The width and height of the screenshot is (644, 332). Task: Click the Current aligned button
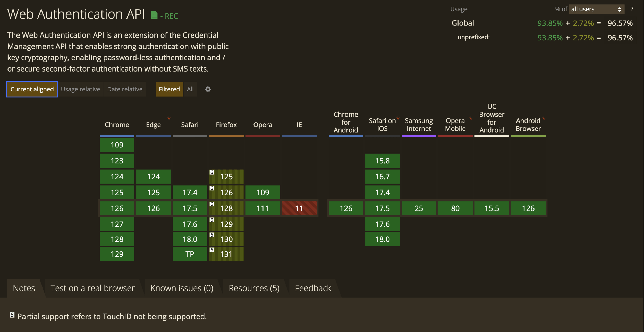click(32, 89)
